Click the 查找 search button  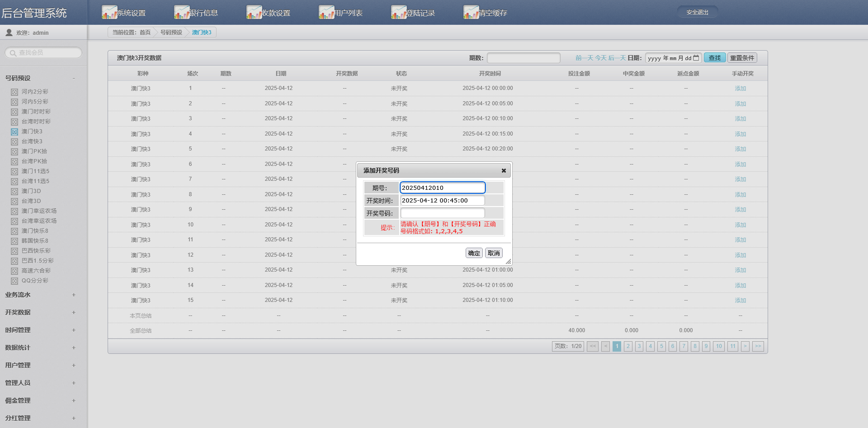714,57
